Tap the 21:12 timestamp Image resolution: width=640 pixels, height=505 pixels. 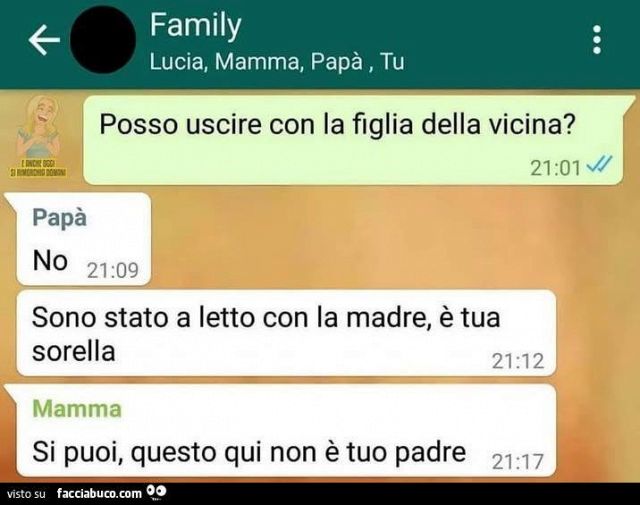tap(518, 361)
